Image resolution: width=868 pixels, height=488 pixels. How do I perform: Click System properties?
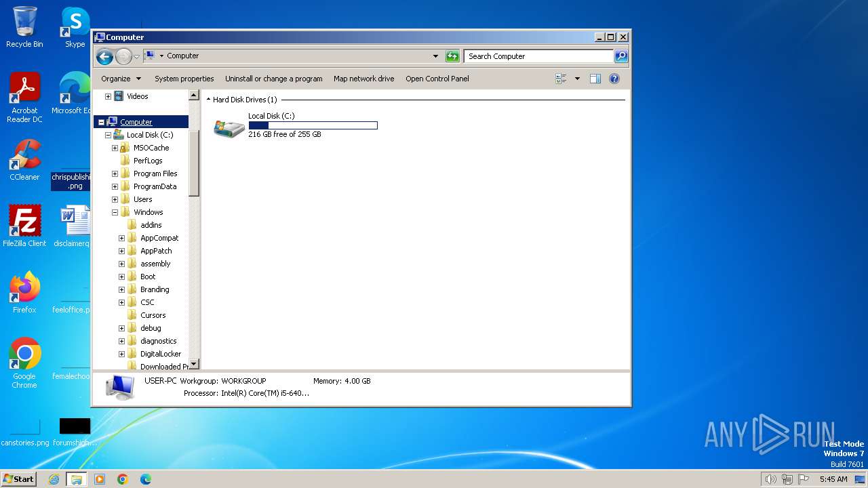[x=184, y=79]
